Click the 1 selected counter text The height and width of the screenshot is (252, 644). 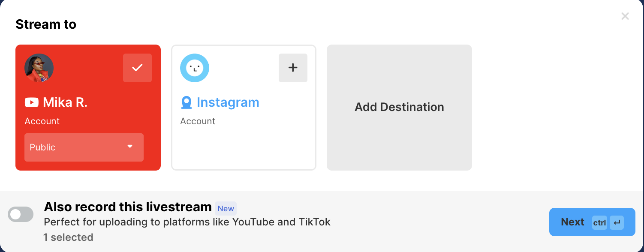[68, 237]
